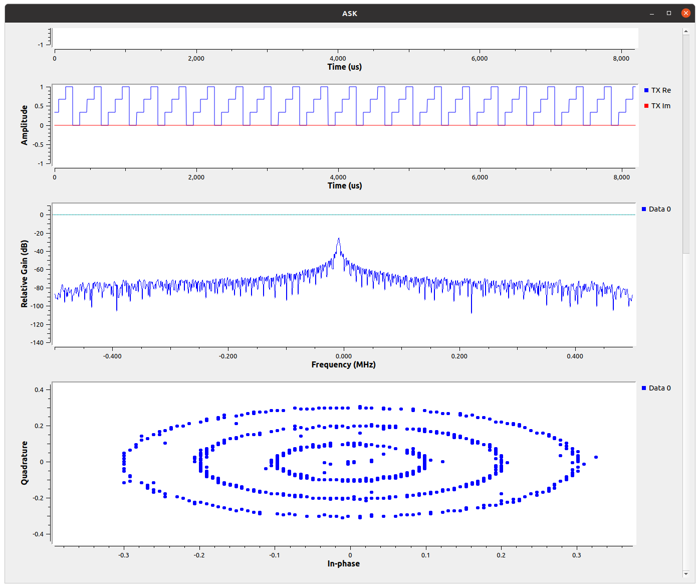Toggle the TX Im legend entry
The image size is (700, 588).
pyautogui.click(x=657, y=106)
